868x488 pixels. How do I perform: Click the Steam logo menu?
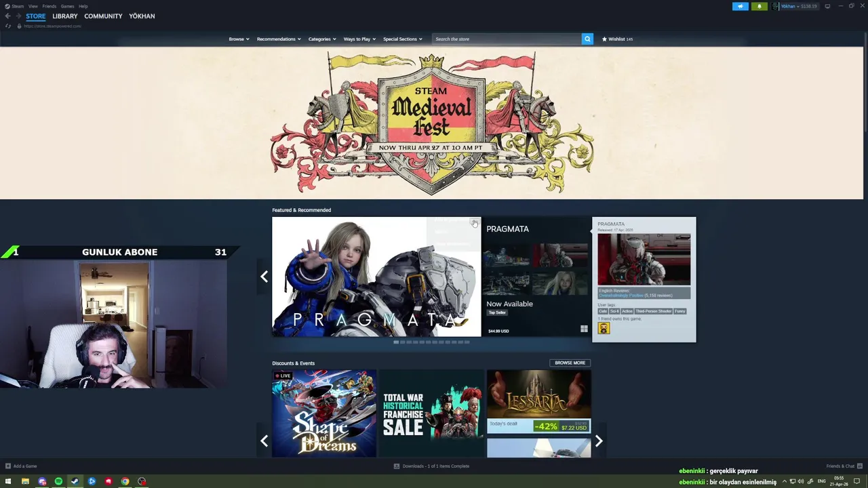click(14, 6)
